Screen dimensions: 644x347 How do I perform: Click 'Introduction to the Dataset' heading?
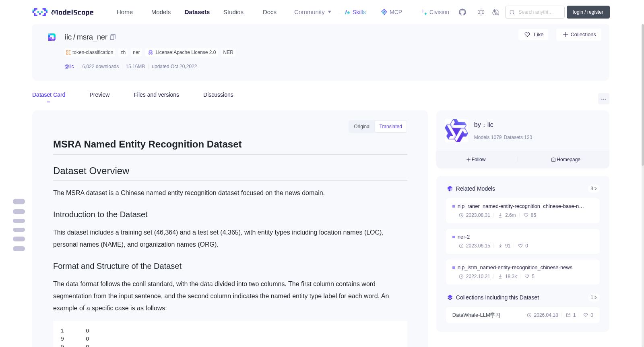tap(100, 214)
